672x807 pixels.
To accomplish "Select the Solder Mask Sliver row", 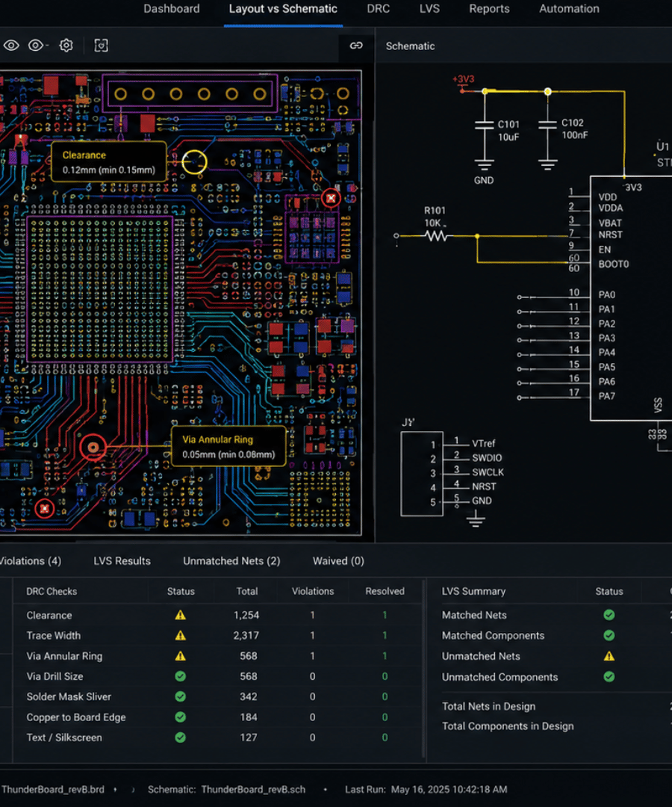I will click(x=217, y=696).
